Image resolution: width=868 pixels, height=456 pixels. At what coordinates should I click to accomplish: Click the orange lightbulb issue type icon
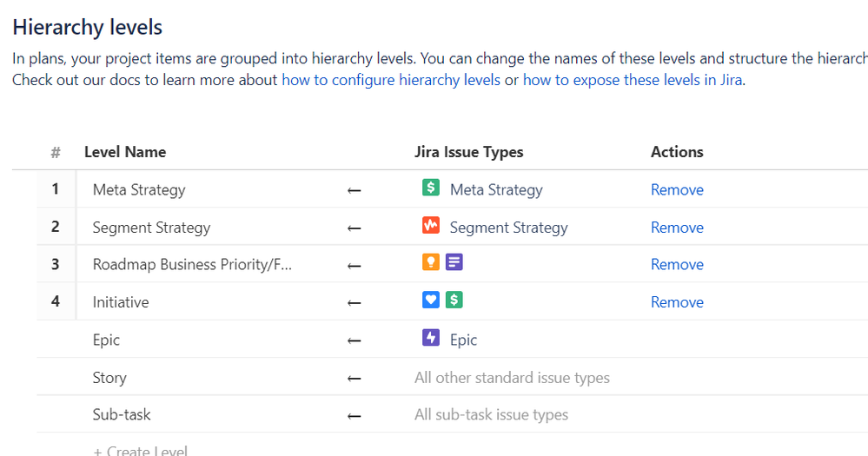pos(430,262)
